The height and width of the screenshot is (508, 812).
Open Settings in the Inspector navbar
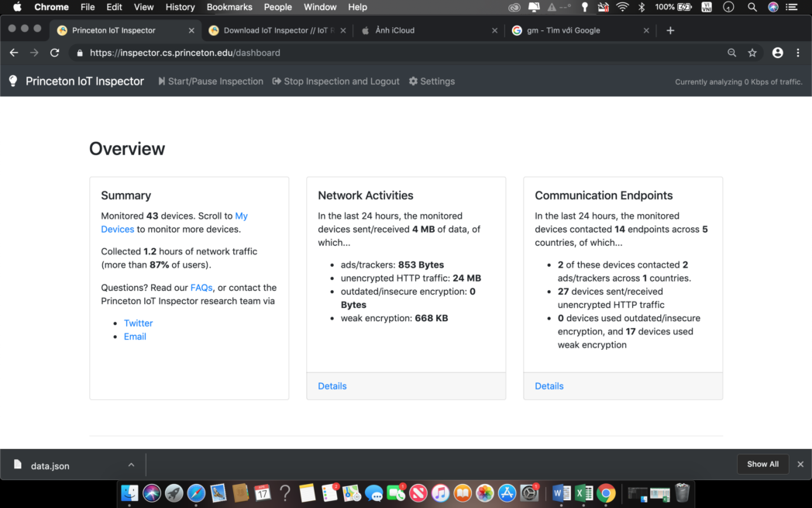point(432,81)
